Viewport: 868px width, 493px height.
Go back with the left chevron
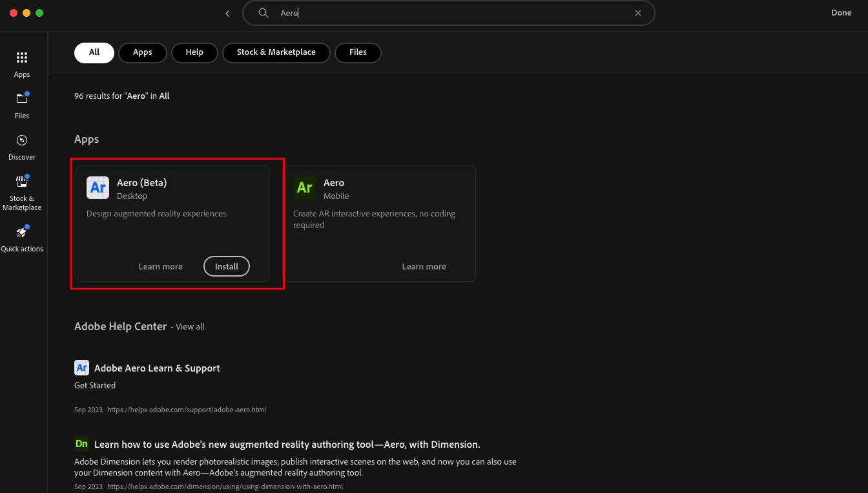(x=227, y=14)
